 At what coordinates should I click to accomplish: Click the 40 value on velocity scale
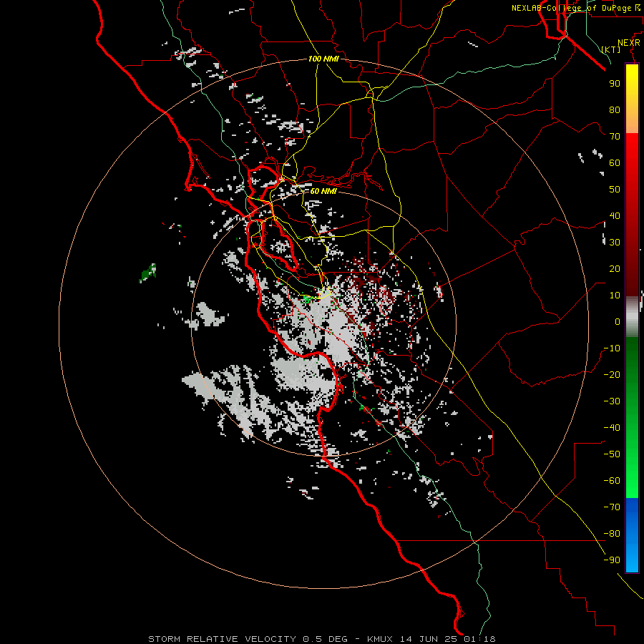coord(615,216)
